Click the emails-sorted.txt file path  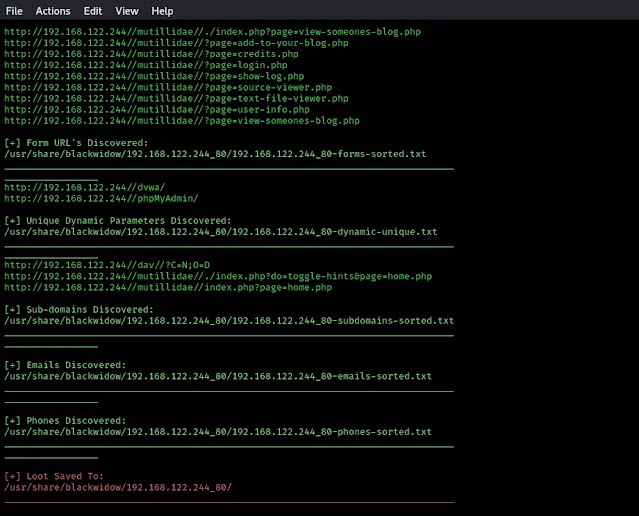click(x=218, y=376)
